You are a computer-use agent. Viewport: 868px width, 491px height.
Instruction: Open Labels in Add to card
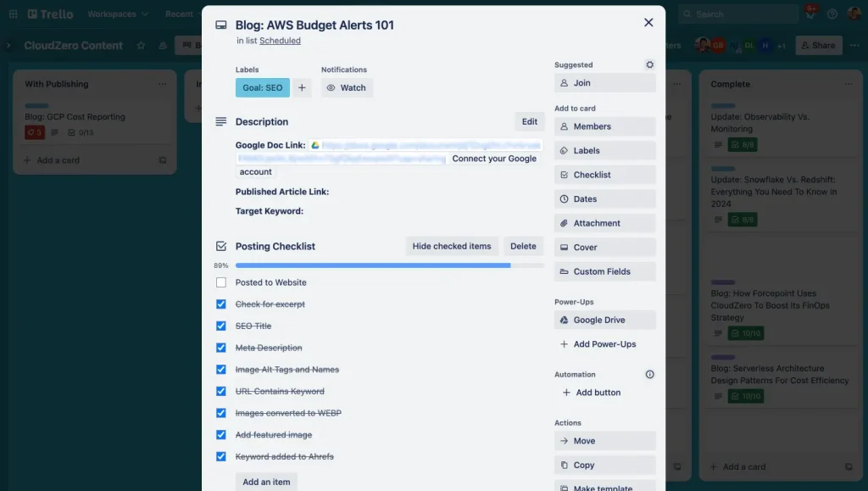605,151
